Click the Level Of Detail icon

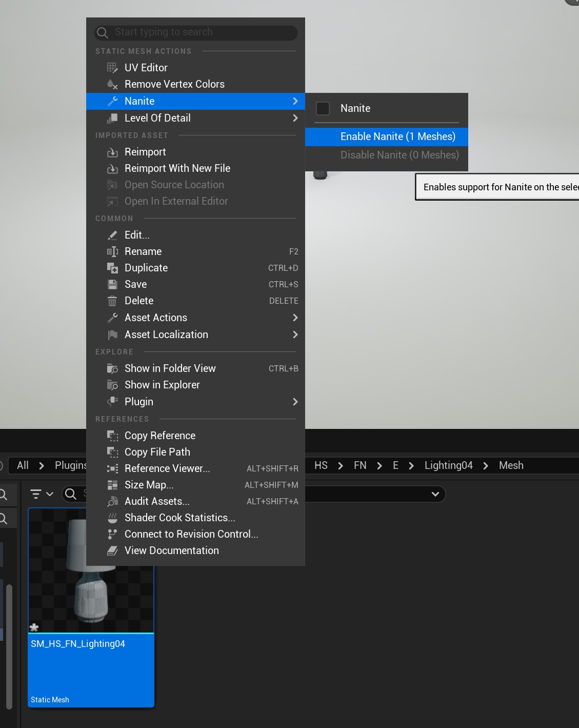[112, 118]
